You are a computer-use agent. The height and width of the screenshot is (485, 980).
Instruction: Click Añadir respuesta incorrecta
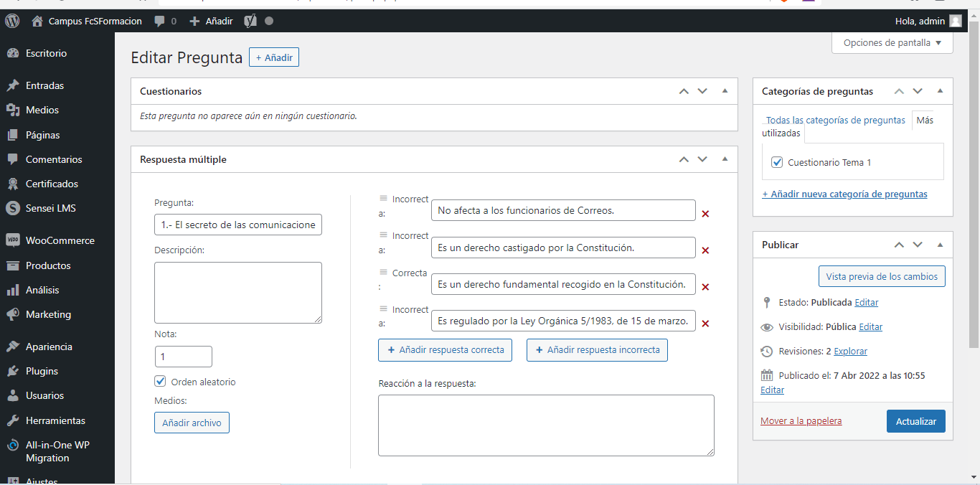click(597, 350)
